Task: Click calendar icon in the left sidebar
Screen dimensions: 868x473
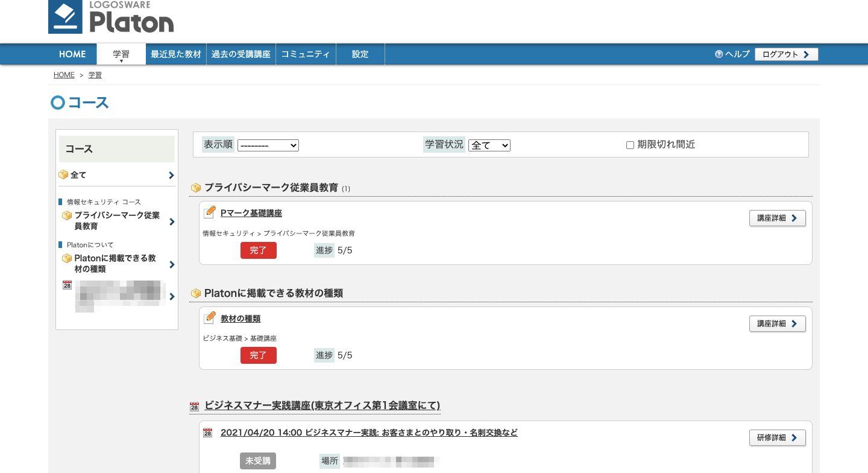Action: [67, 285]
